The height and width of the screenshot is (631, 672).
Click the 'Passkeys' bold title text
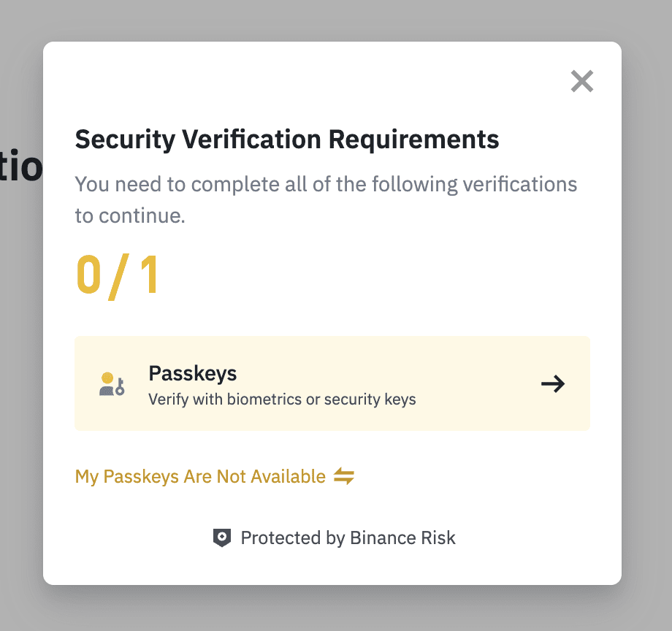click(x=193, y=373)
